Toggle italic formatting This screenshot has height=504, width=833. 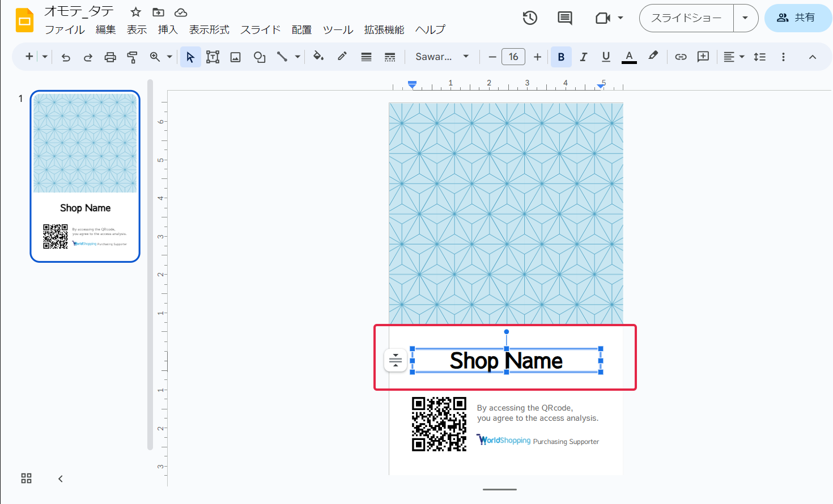pos(583,57)
